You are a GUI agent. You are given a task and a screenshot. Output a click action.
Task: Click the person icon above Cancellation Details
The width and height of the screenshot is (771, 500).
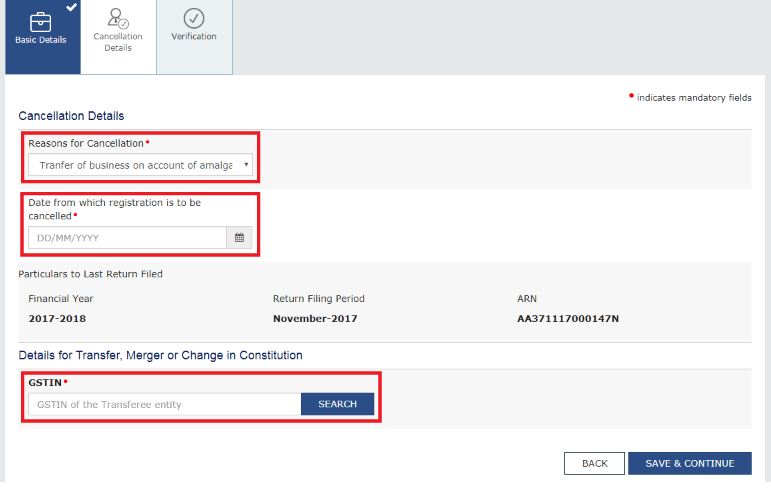pos(117,16)
